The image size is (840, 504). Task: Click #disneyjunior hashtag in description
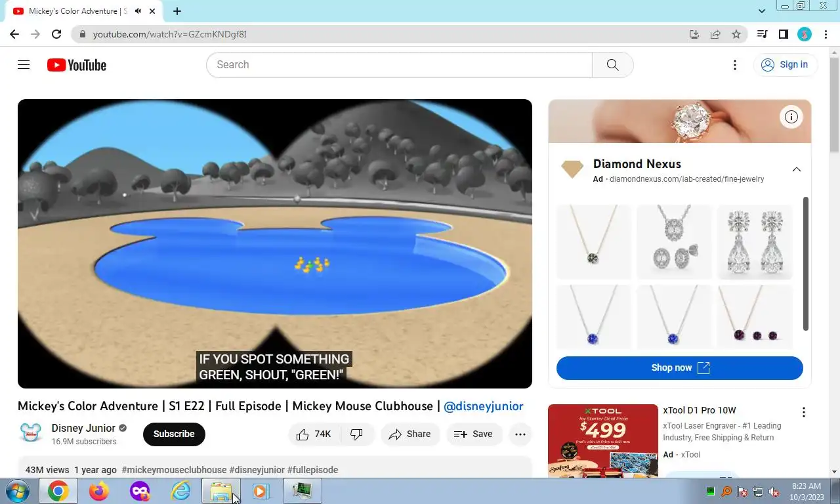[257, 470]
